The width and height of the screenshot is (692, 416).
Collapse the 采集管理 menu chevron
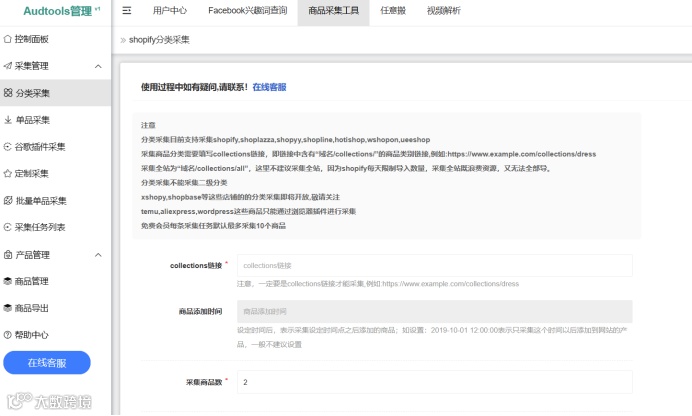point(98,66)
